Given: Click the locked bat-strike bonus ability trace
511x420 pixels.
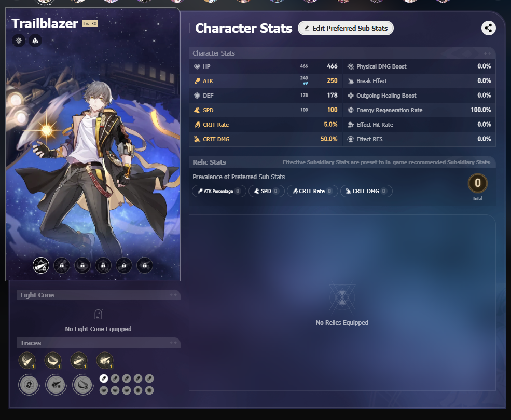Looking at the screenshot, I should (x=56, y=385).
